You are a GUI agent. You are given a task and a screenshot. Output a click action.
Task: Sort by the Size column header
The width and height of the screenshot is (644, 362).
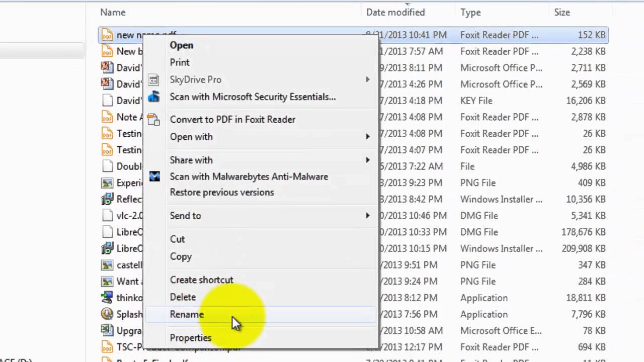(562, 12)
